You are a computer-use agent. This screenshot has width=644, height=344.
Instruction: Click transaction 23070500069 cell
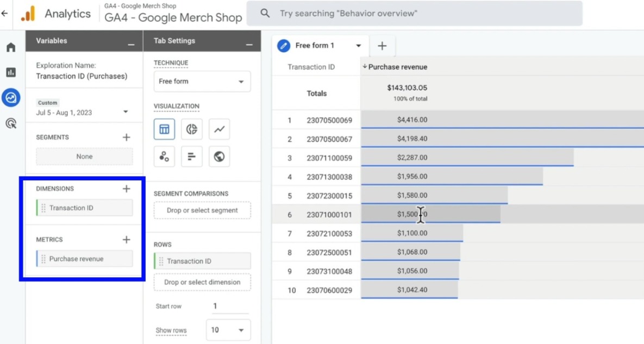click(329, 120)
